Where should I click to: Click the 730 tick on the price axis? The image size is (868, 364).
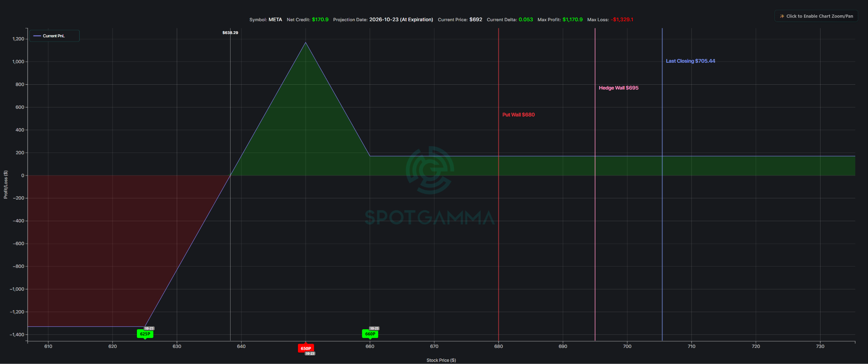click(x=820, y=346)
